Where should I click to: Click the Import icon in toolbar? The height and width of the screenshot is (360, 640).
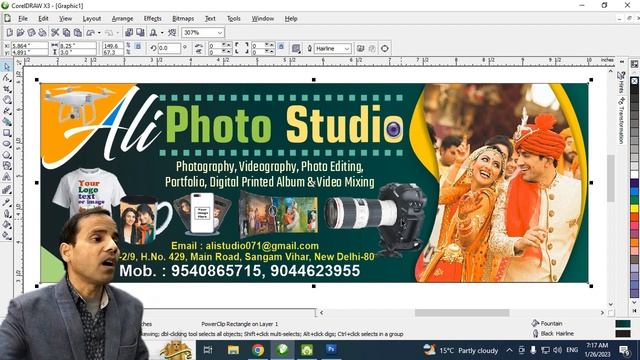129,32
